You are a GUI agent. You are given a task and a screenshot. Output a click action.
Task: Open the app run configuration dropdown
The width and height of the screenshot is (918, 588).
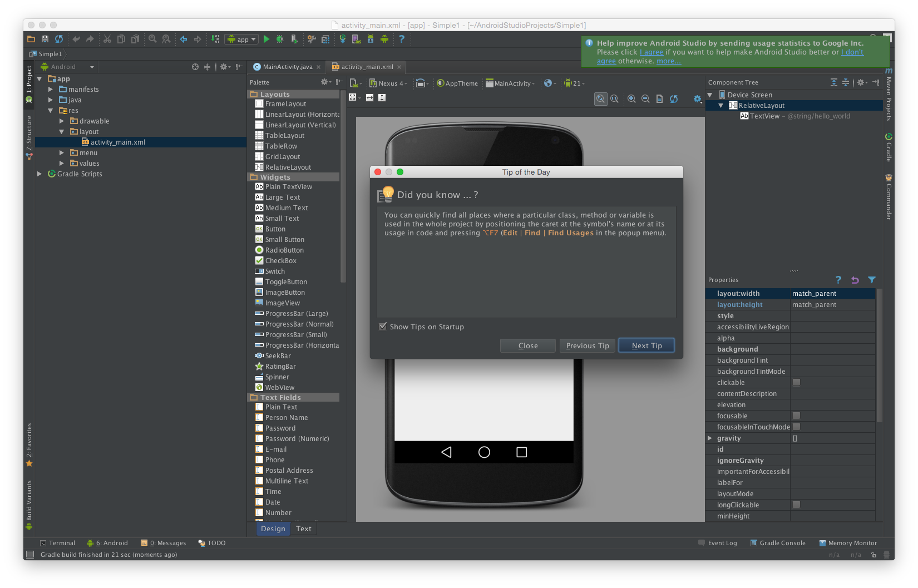(241, 39)
